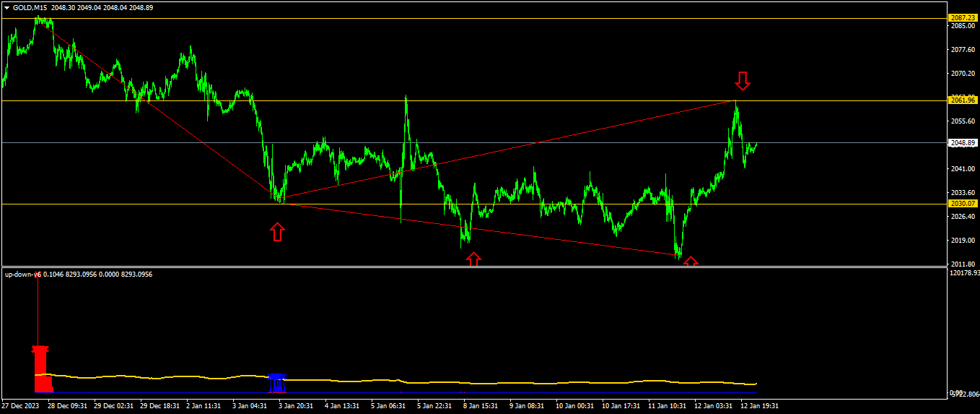Click the 8 Jan 15:31 time label
Viewport: 980px width, 414px height.
(481, 406)
